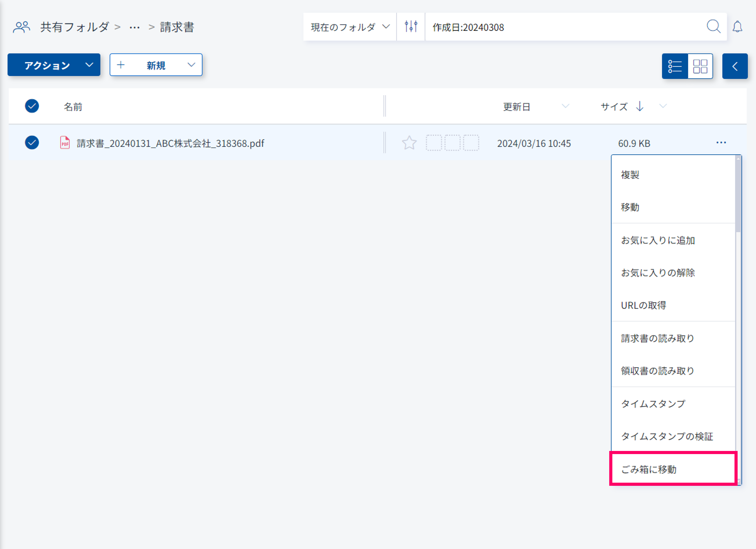Open the 現在のフォルダ scope dropdown
Viewport: 756px width, 549px height.
(x=350, y=27)
